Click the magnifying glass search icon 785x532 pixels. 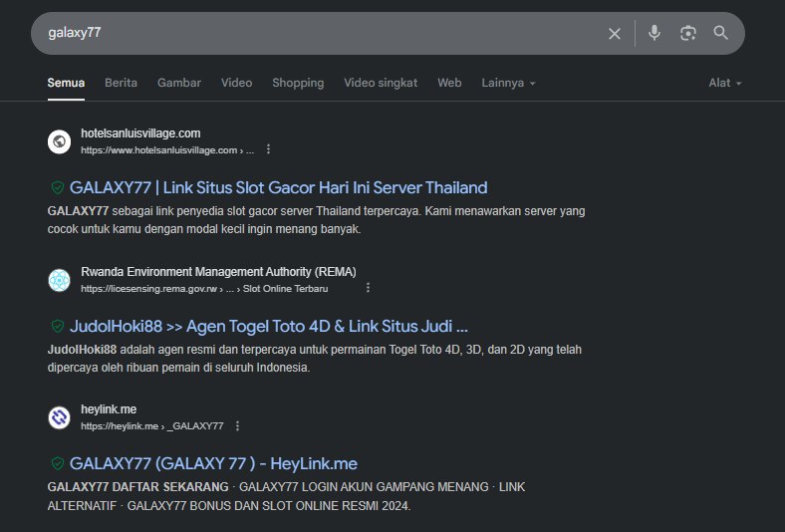pos(720,33)
